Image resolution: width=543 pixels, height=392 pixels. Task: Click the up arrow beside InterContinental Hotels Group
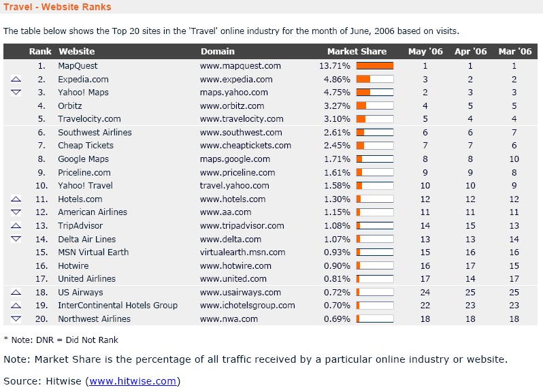pos(16,305)
